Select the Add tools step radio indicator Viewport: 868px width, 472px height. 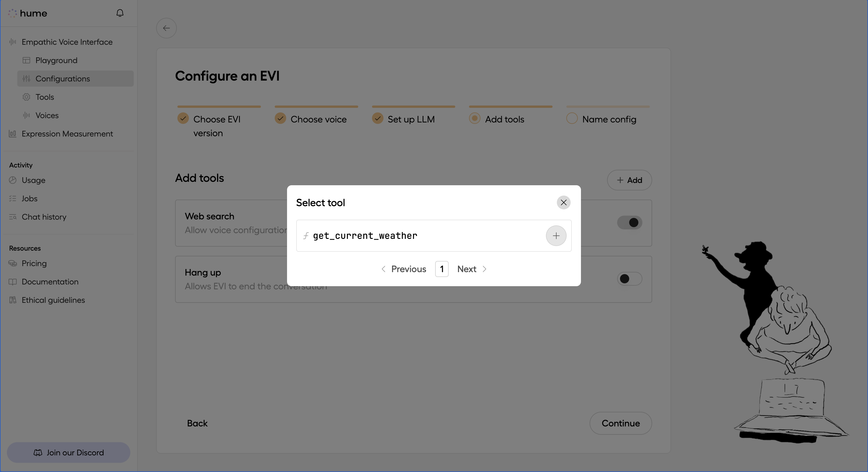475,118
